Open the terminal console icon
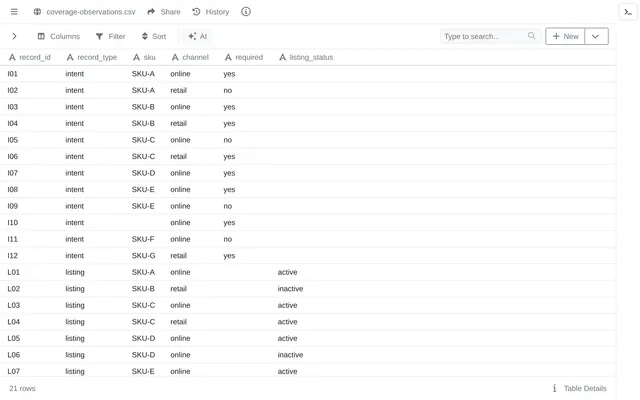Image resolution: width=640 pixels, height=400 pixels. 628,12
